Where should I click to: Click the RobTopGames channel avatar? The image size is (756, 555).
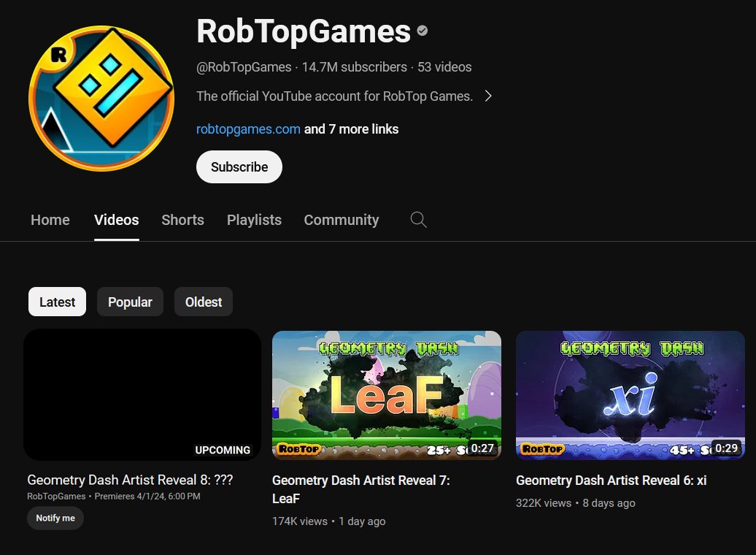[101, 99]
